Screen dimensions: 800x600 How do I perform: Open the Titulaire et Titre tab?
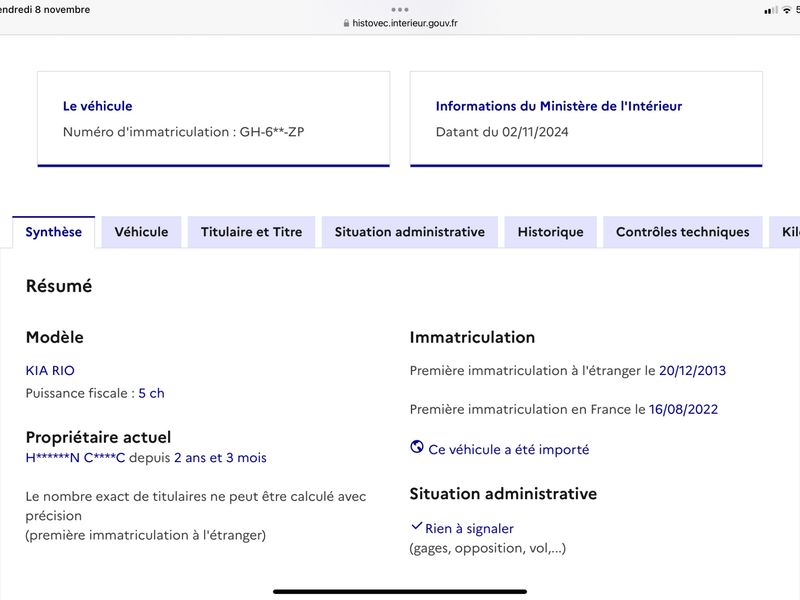[252, 232]
